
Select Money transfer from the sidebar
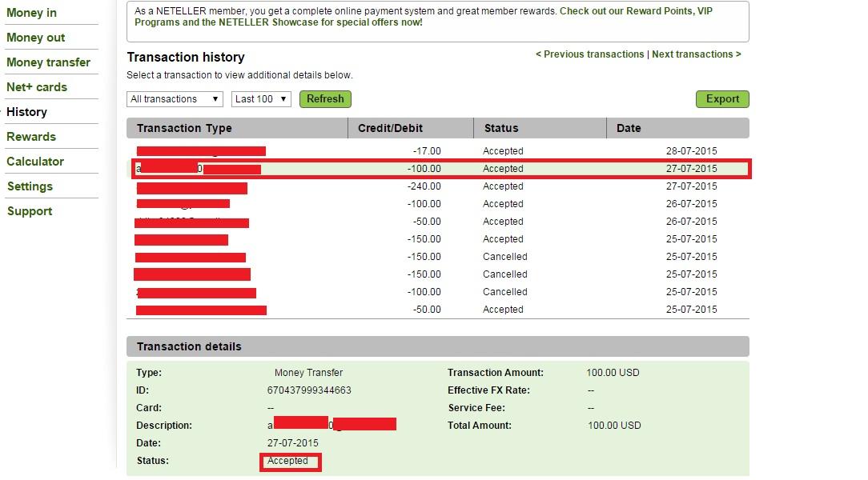pos(49,62)
